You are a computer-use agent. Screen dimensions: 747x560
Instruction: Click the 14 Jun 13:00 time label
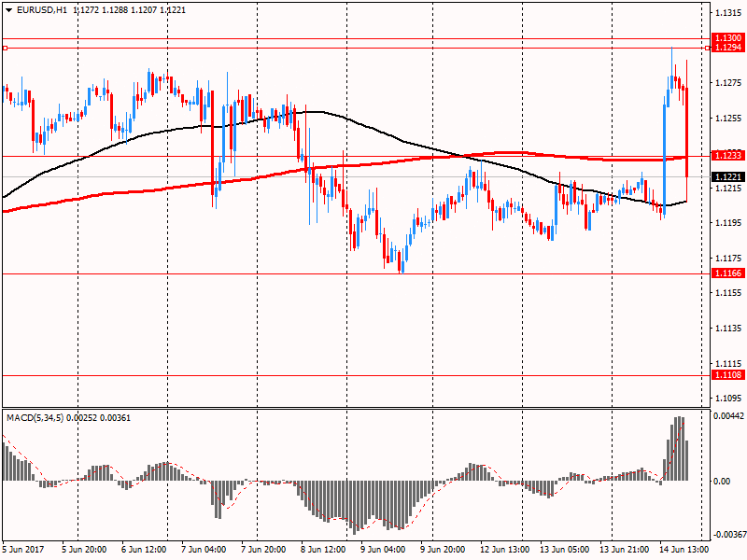(684, 549)
